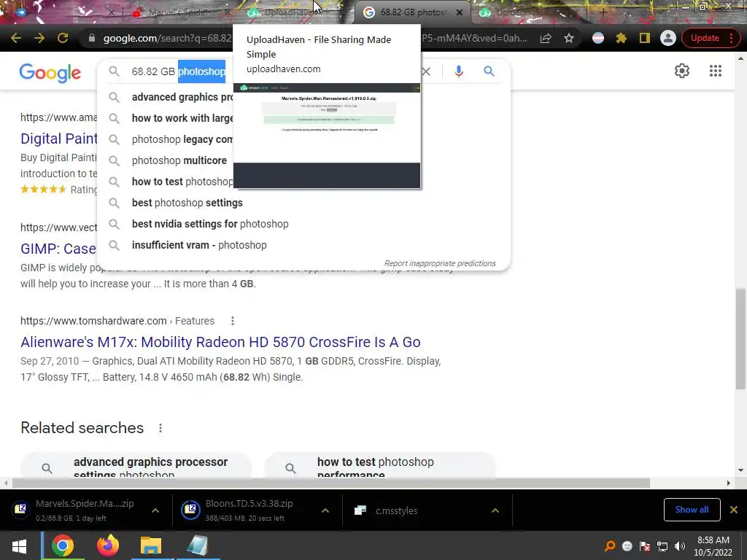Switch to the Marvel's Spider tab

(x=179, y=12)
